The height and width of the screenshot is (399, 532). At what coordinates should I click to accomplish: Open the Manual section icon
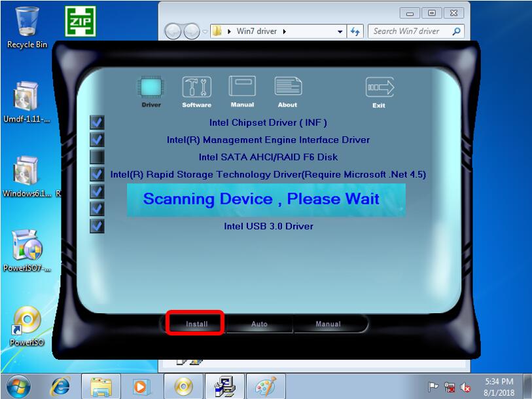[242, 86]
